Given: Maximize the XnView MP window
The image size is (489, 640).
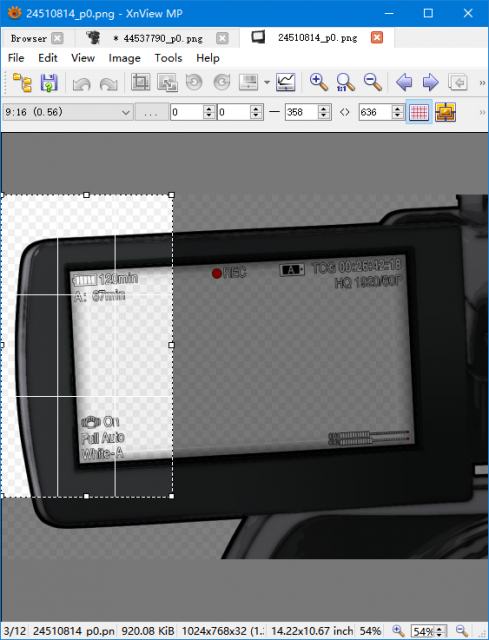Looking at the screenshot, I should (x=428, y=13).
